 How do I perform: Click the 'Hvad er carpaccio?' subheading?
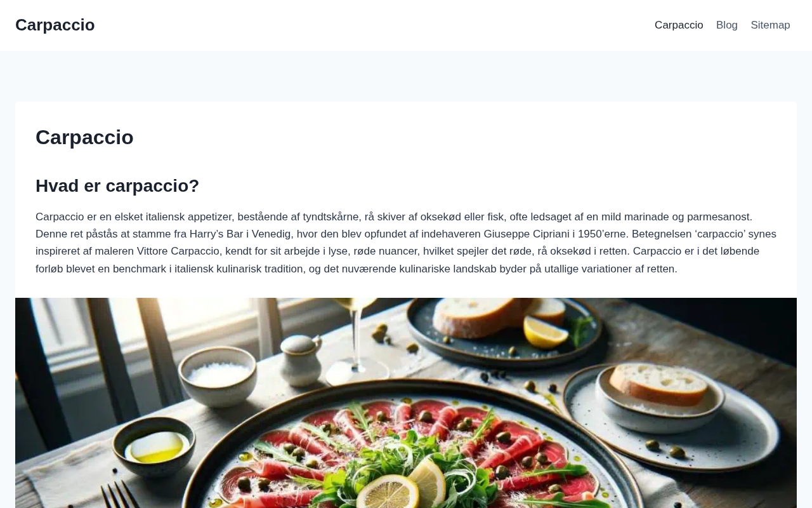tap(117, 185)
